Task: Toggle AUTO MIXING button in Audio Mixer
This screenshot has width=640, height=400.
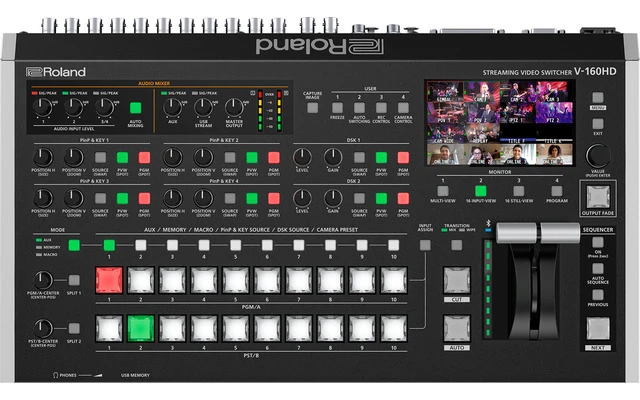Action: [136, 108]
